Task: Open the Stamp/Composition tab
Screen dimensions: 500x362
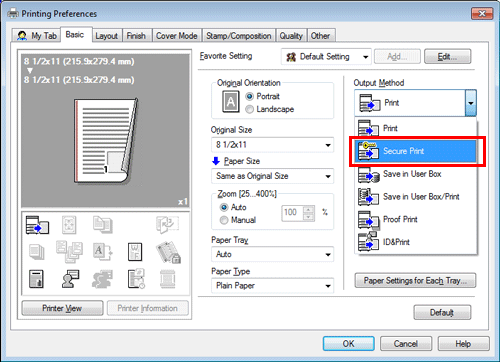Action: pyautogui.click(x=239, y=36)
